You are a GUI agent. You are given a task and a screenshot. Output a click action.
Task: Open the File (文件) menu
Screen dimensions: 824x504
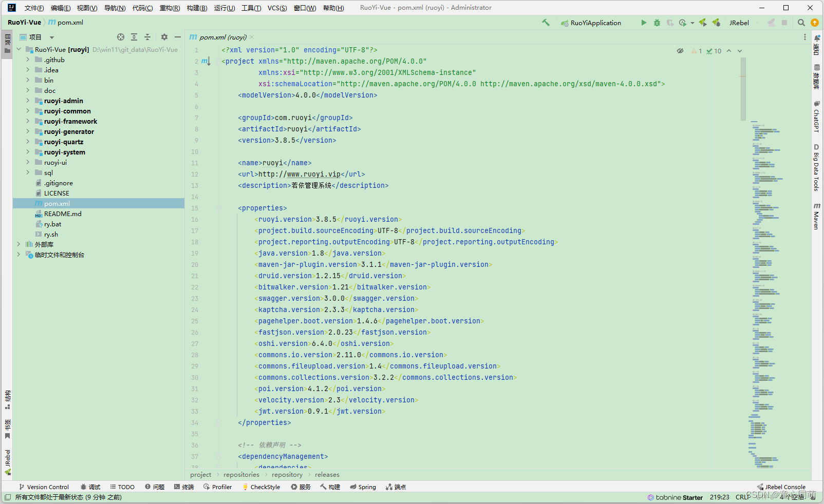pyautogui.click(x=34, y=8)
